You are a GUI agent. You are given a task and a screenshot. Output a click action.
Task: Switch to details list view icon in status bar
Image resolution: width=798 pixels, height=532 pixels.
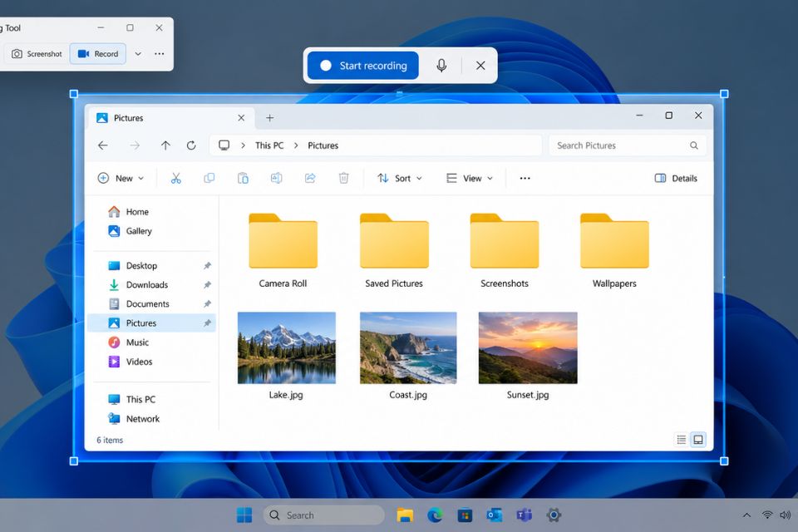coord(682,440)
